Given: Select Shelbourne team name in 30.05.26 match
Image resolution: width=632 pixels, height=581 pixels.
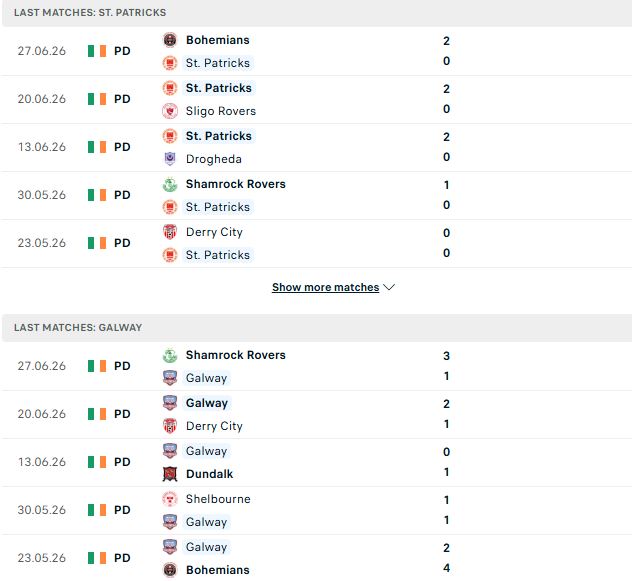Looking at the screenshot, I should (x=218, y=499).
